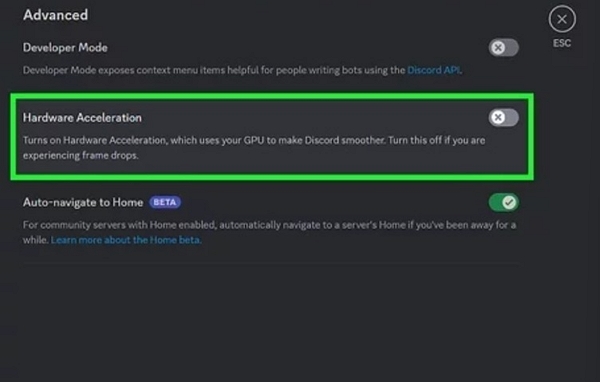This screenshot has height=382, width=600.
Task: Select the Auto-navigate to Home title
Action: 83,202
